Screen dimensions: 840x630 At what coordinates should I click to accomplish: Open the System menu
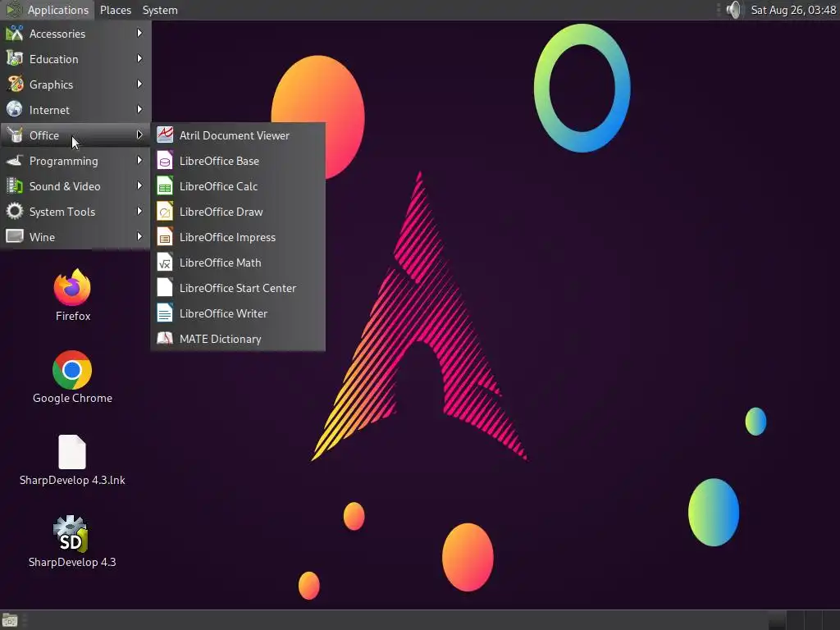click(x=160, y=10)
